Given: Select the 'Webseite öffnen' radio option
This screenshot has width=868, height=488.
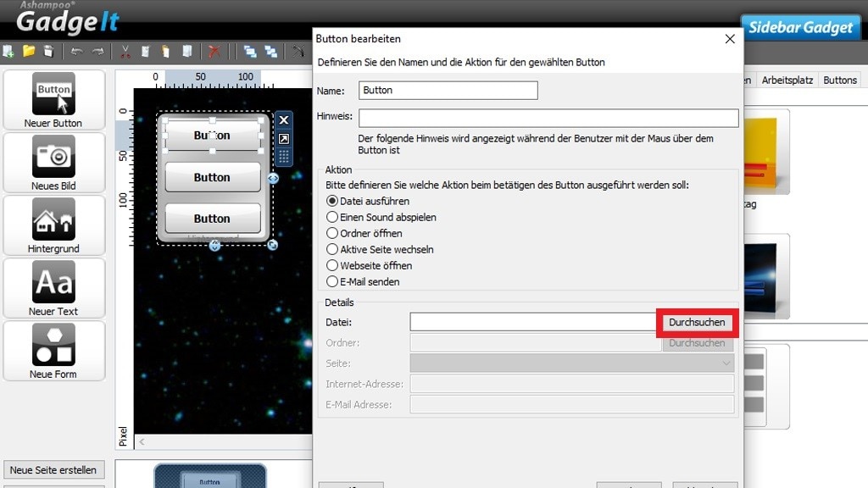Looking at the screenshot, I should pyautogui.click(x=332, y=266).
